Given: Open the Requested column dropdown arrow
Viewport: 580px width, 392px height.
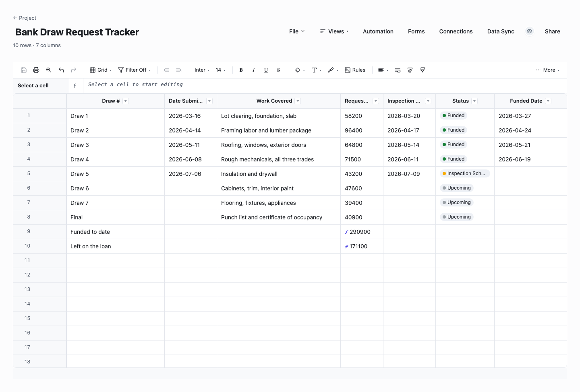Looking at the screenshot, I should click(376, 101).
